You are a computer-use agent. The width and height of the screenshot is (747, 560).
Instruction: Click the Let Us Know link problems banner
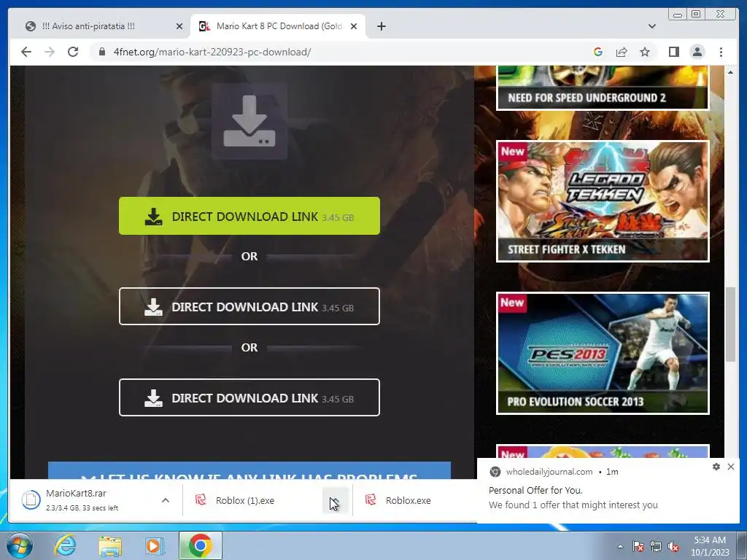coord(249,470)
